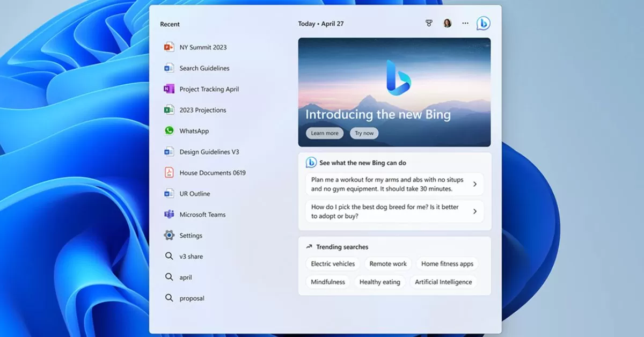Pick the 'Mindfulness' trending chip
Screen dimensions: 644x337
[x=328, y=282]
